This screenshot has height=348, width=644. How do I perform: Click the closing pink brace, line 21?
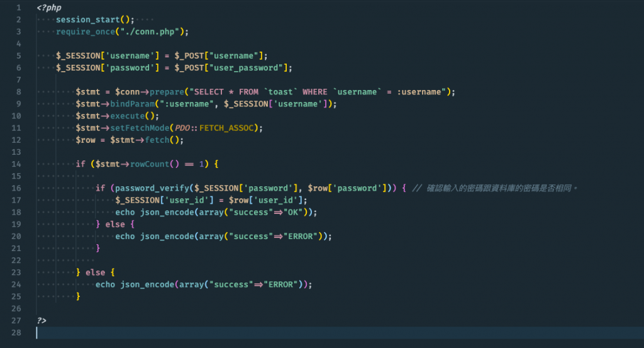tap(97, 249)
